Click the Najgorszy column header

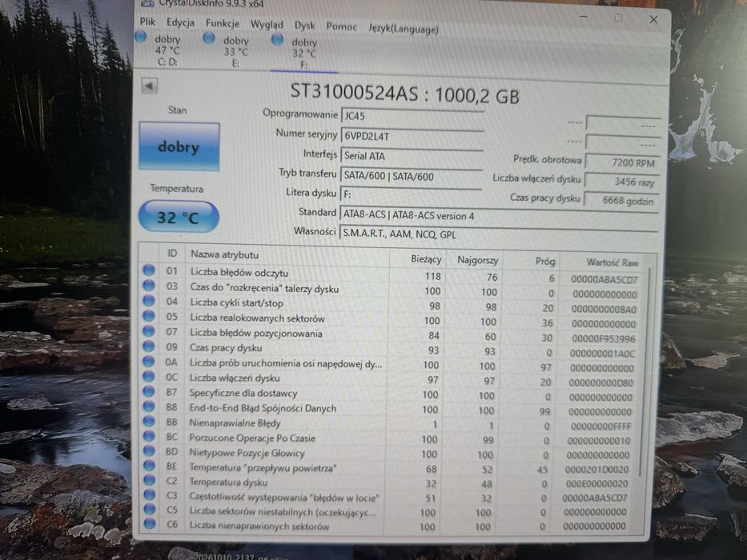475,261
